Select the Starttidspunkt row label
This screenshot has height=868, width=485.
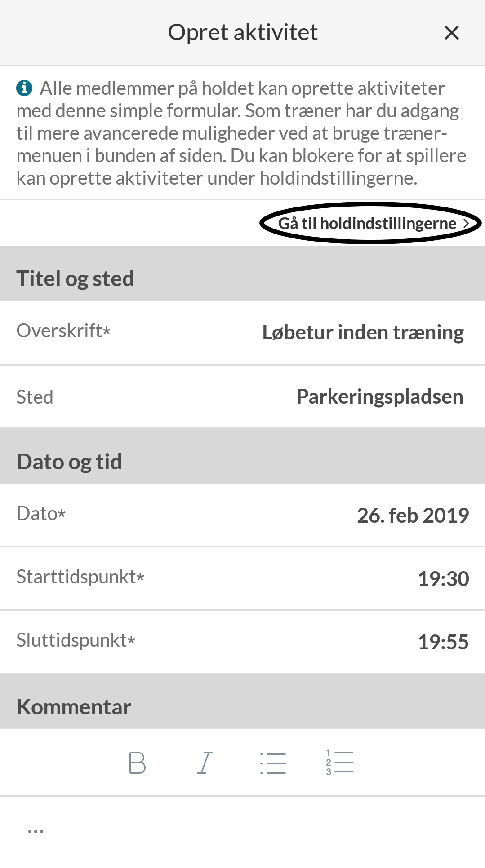click(x=80, y=577)
